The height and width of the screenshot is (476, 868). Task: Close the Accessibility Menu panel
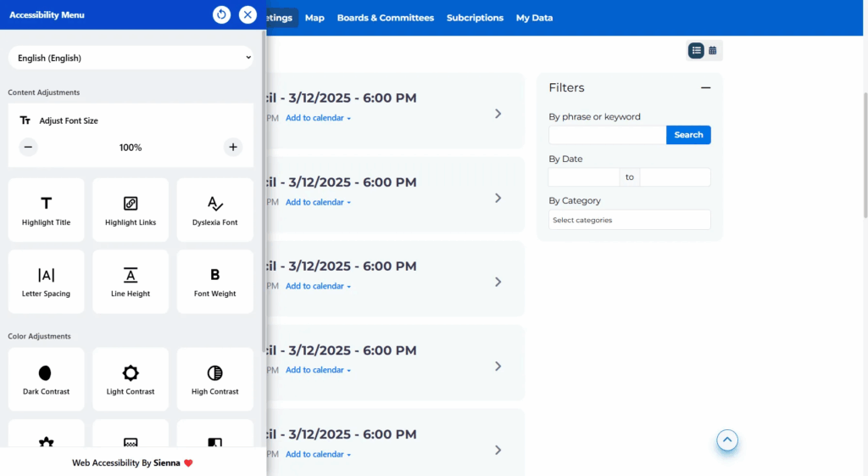248,14
